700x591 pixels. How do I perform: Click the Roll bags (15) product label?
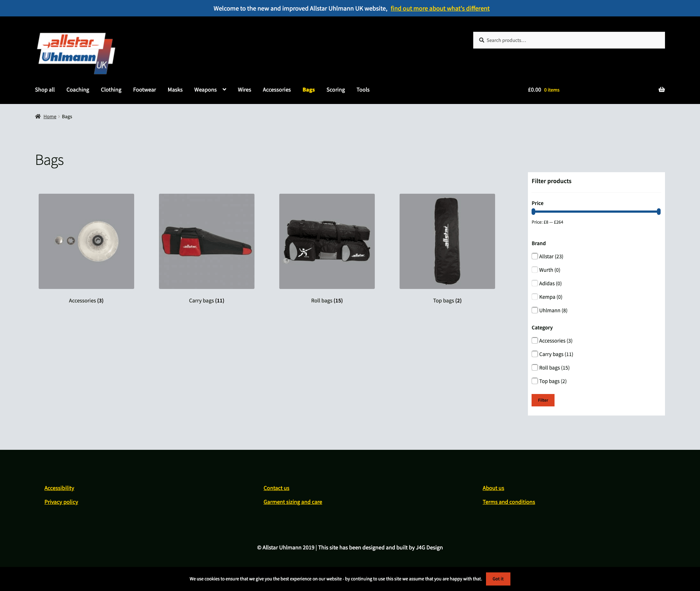[327, 301]
